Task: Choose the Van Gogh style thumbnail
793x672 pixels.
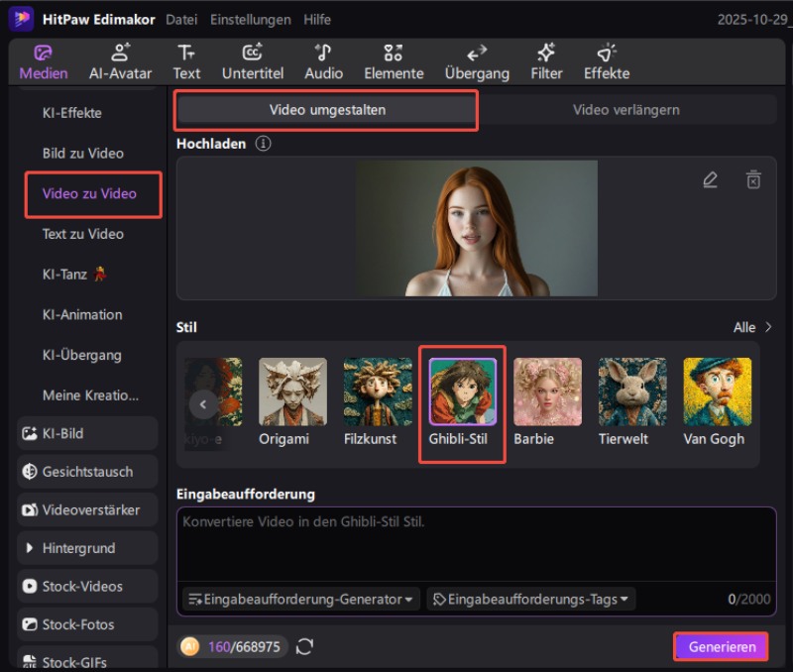Action: [x=717, y=392]
